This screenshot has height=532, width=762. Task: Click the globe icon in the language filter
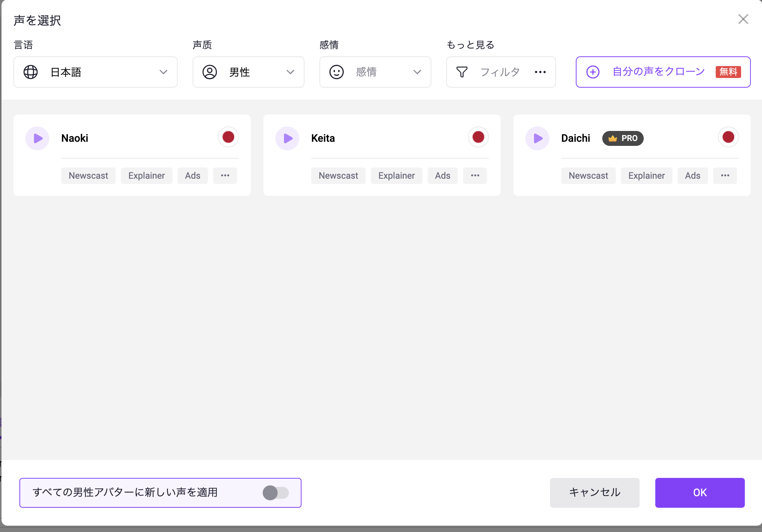(31, 72)
